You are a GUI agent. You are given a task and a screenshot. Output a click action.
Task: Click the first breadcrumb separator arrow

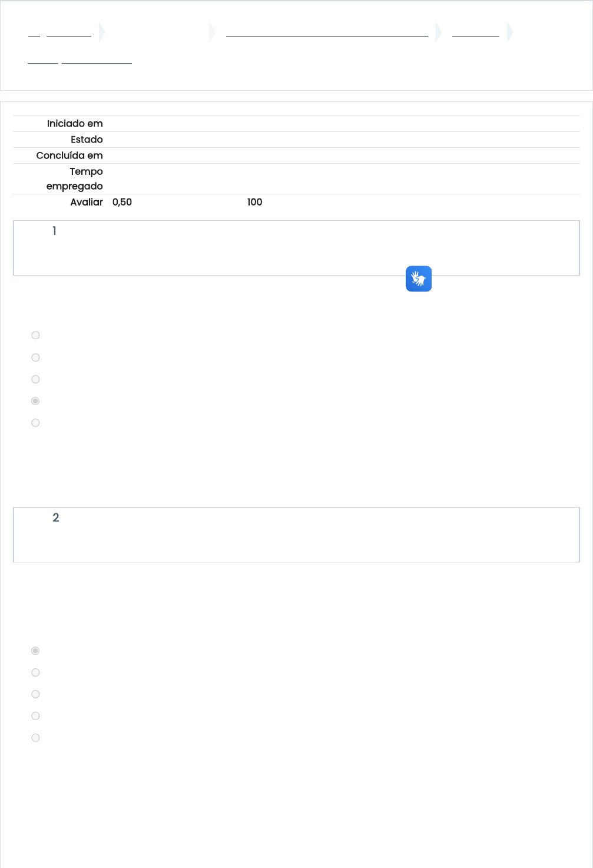(102, 32)
